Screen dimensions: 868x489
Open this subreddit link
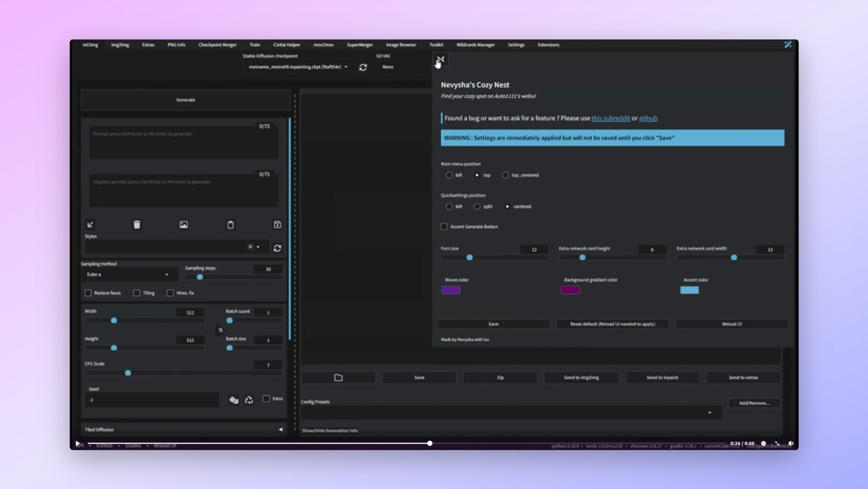[611, 118]
